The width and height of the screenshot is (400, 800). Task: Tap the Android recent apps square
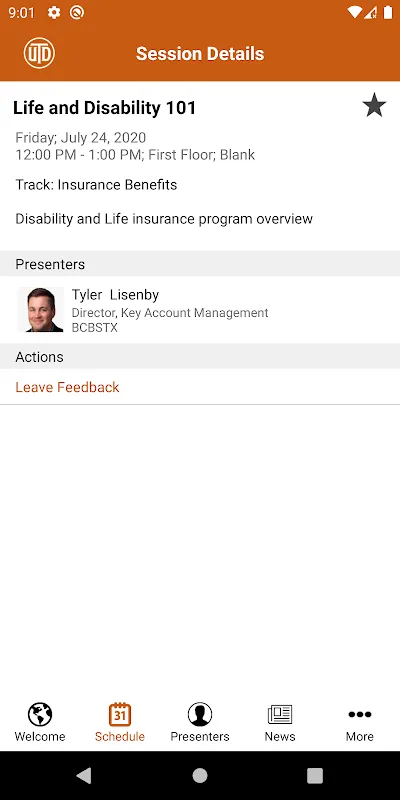point(315,776)
